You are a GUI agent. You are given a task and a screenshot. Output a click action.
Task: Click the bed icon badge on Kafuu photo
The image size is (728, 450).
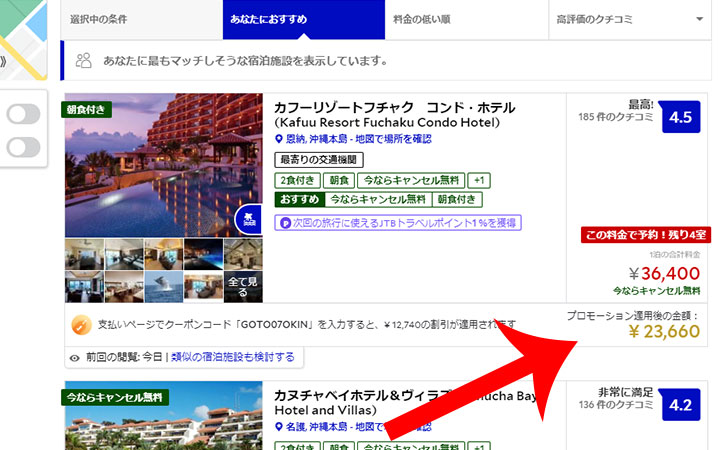point(249,219)
